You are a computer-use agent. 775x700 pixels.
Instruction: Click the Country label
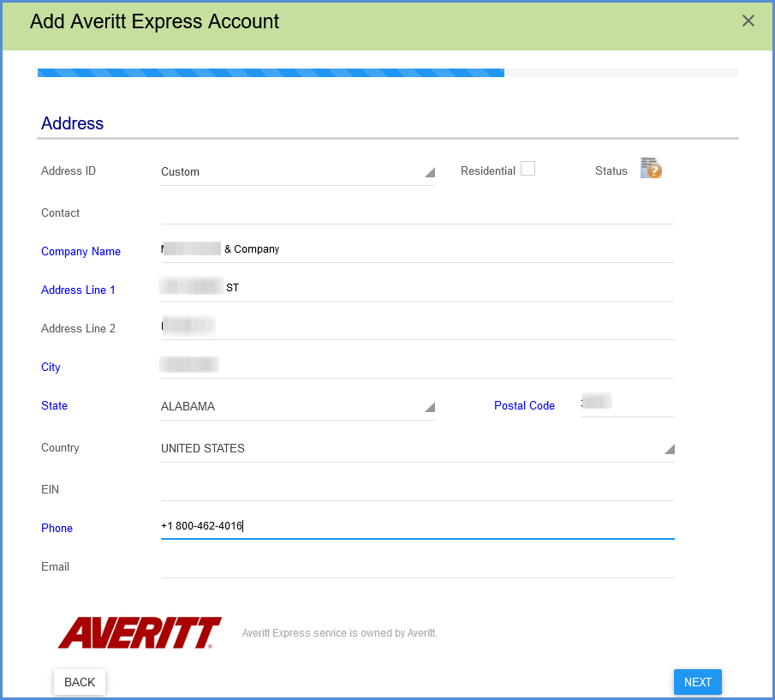click(x=60, y=448)
